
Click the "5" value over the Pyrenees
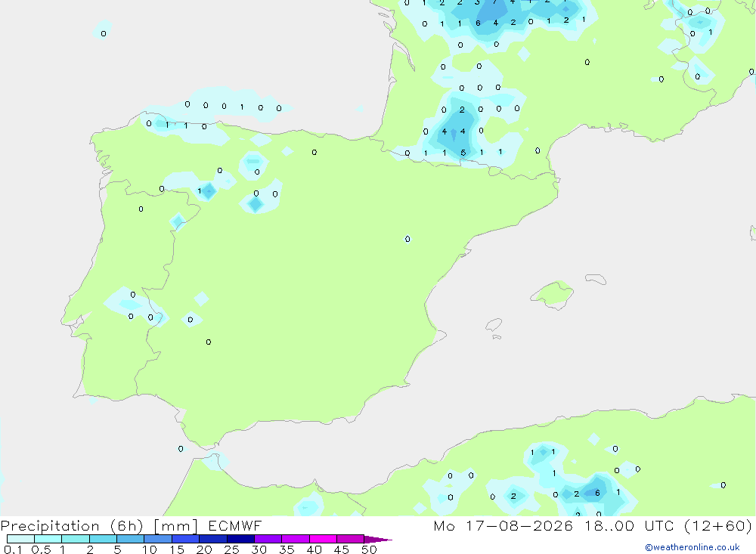click(463, 153)
